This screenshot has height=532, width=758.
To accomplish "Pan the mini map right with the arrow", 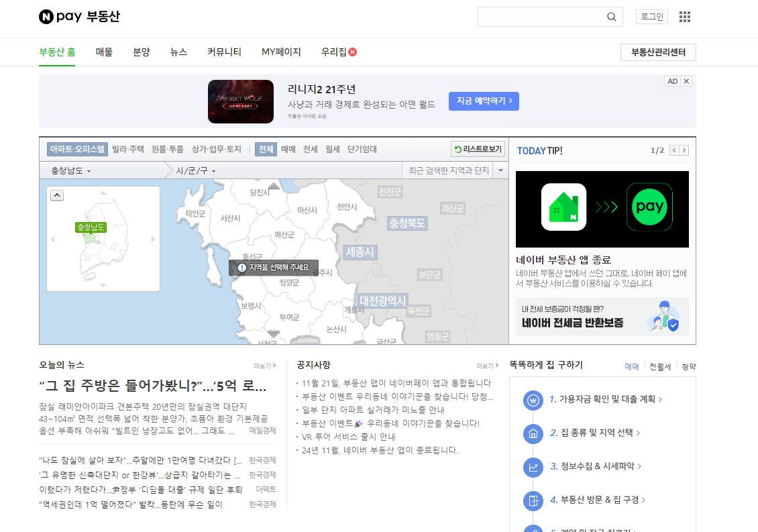I will pyautogui.click(x=153, y=239).
